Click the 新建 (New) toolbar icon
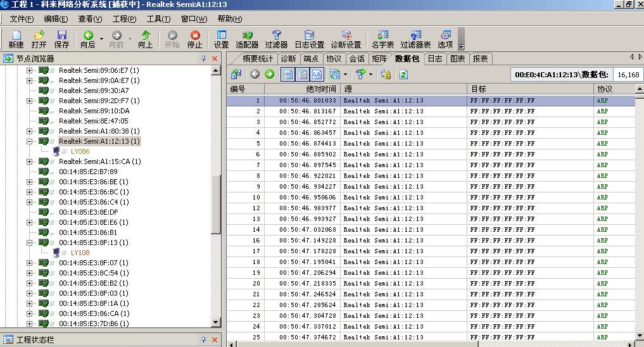 pyautogui.click(x=16, y=39)
